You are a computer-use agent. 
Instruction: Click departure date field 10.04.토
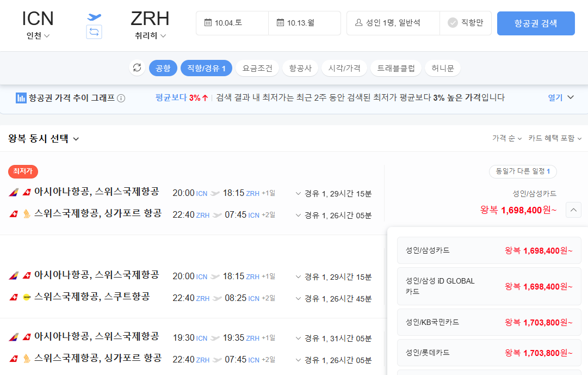pyautogui.click(x=232, y=23)
